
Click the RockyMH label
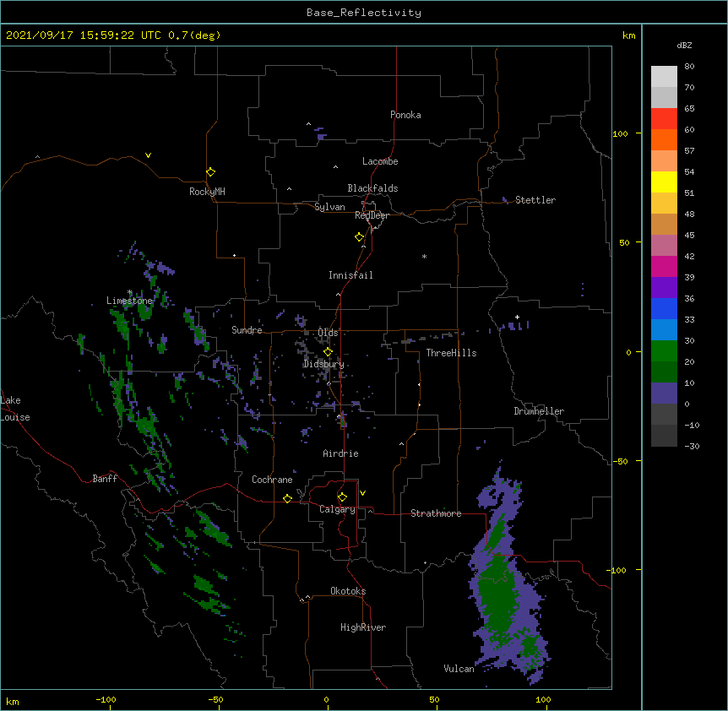pos(207,192)
